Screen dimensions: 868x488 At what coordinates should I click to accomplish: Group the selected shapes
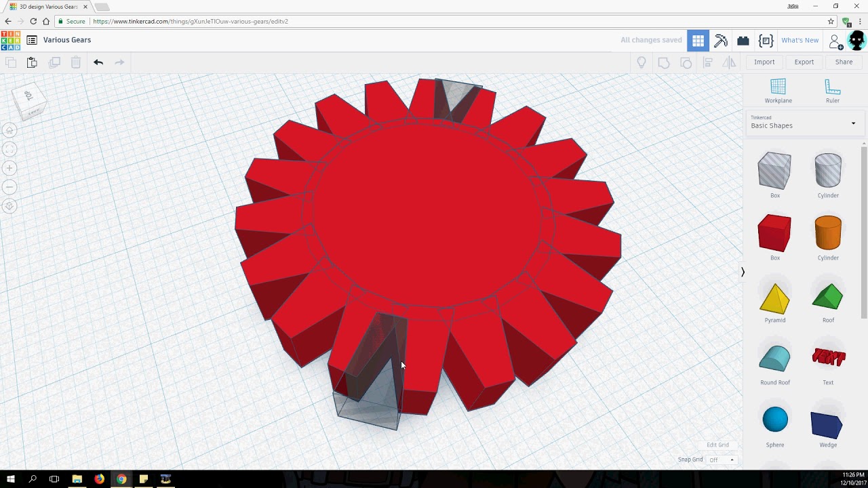click(x=664, y=62)
